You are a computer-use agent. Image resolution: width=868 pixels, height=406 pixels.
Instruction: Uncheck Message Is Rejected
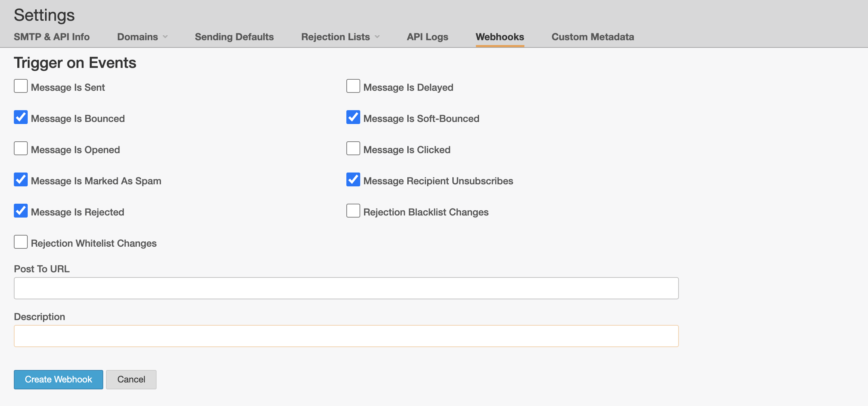21,211
